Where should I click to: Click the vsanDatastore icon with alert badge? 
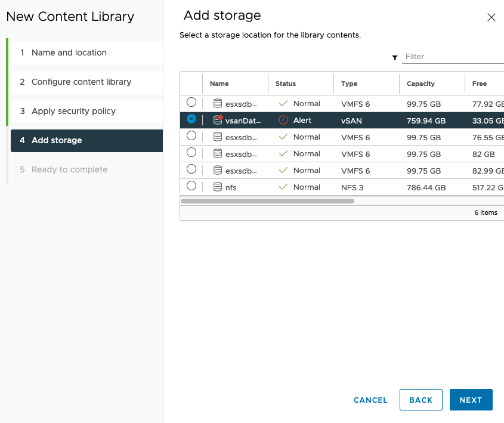[218, 120]
